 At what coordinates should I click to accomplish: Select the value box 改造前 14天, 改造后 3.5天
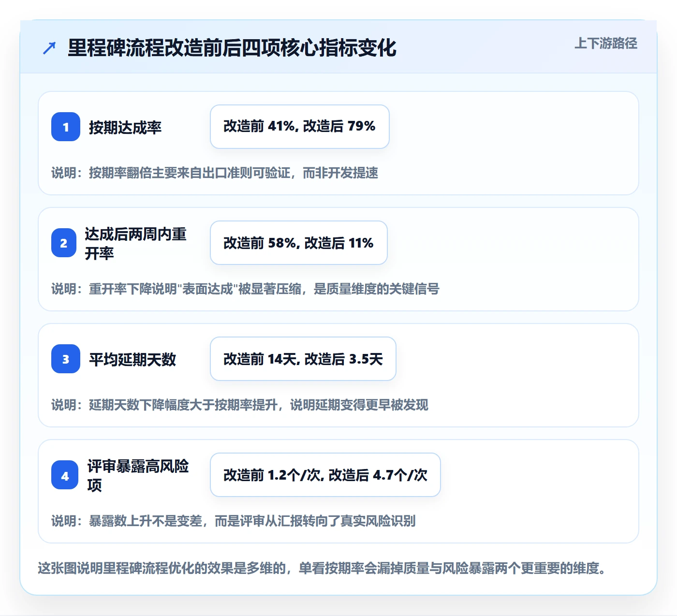point(303,359)
